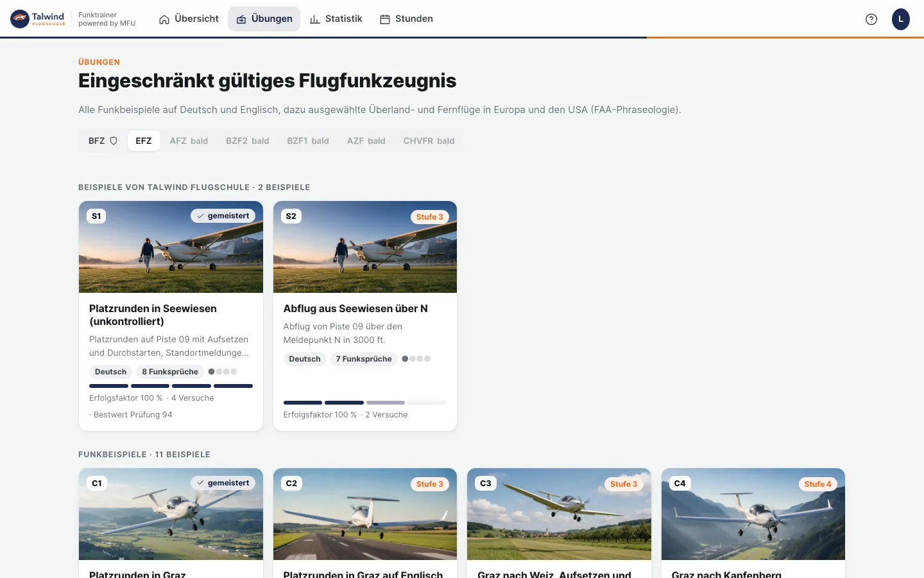Click the S2 label badge
Screen dimensions: 924x578
coord(291,216)
